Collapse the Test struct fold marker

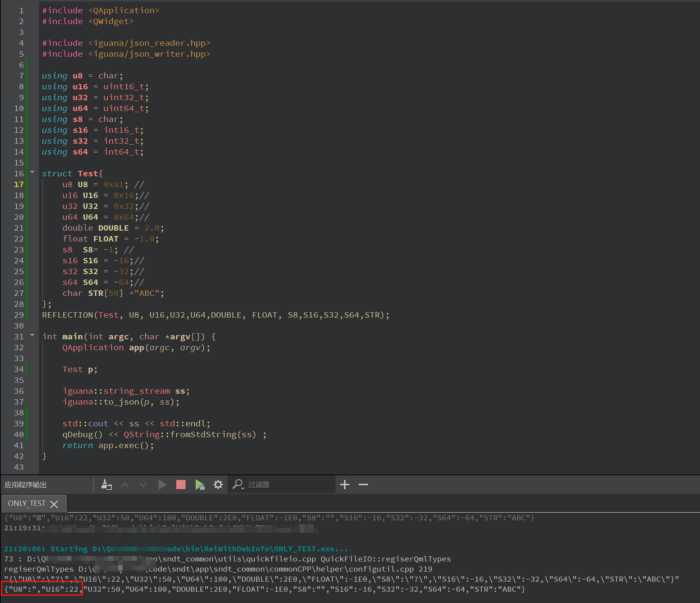point(32,172)
